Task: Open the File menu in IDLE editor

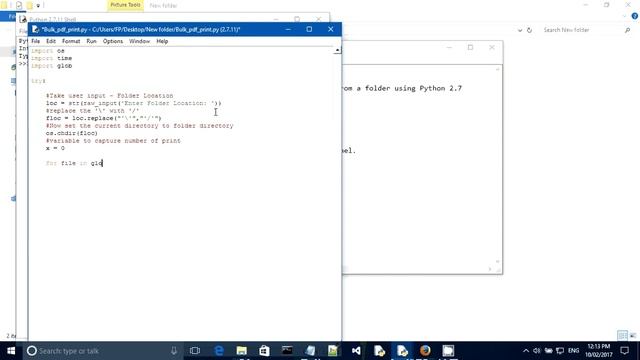Action: pyautogui.click(x=36, y=41)
